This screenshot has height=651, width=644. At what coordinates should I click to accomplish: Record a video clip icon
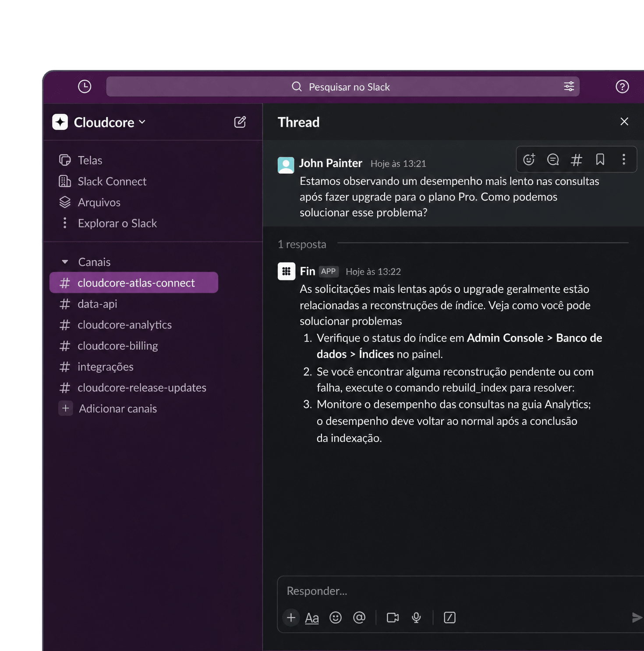(393, 617)
